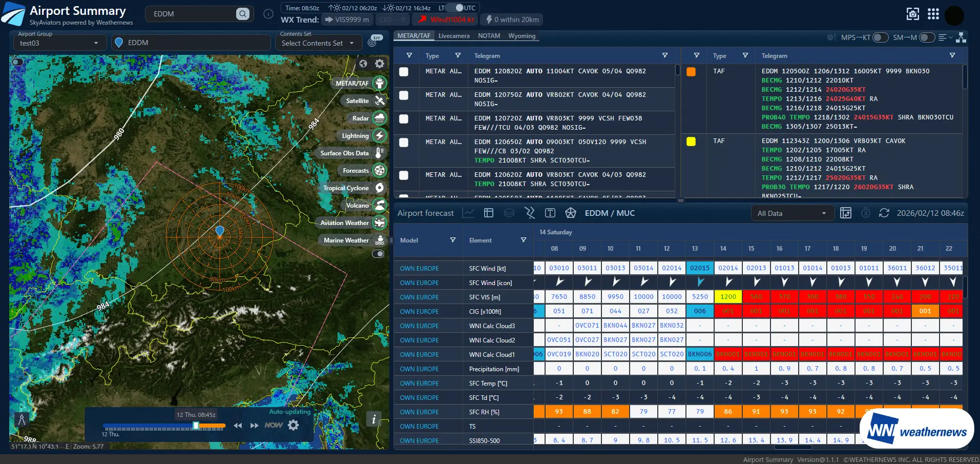The height and width of the screenshot is (464, 980).
Task: Switch to the NOTAM tab
Action: (x=489, y=36)
